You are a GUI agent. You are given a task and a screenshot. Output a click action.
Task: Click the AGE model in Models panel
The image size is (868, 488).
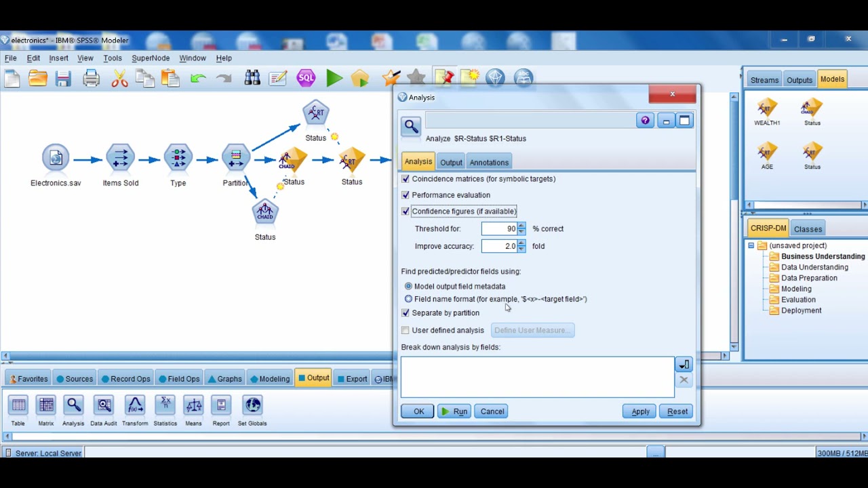click(x=767, y=157)
